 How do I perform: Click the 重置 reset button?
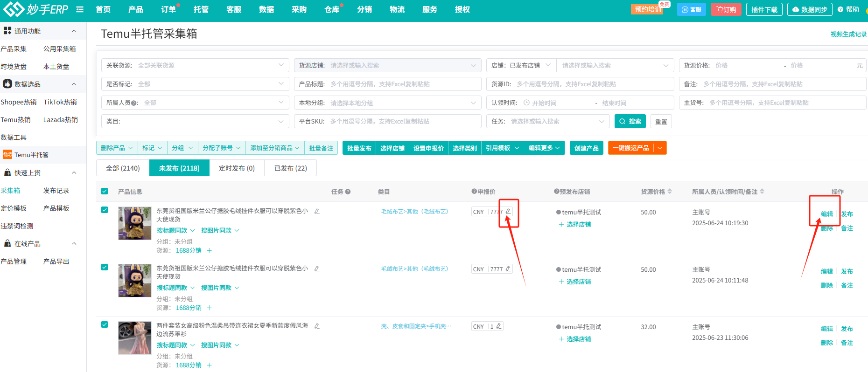[661, 121]
